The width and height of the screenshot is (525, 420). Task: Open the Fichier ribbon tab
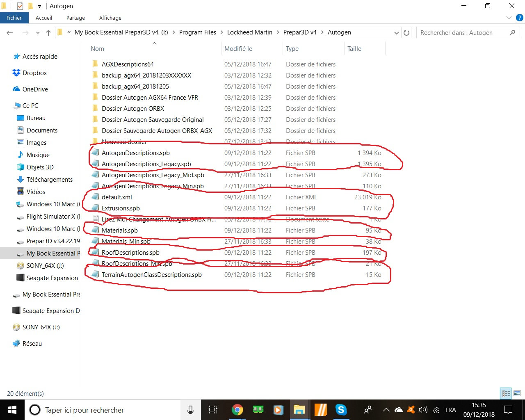[14, 18]
